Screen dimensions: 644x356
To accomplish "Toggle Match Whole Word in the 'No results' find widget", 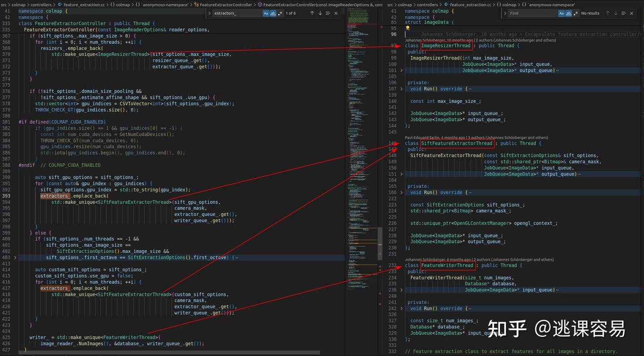I will coord(568,13).
